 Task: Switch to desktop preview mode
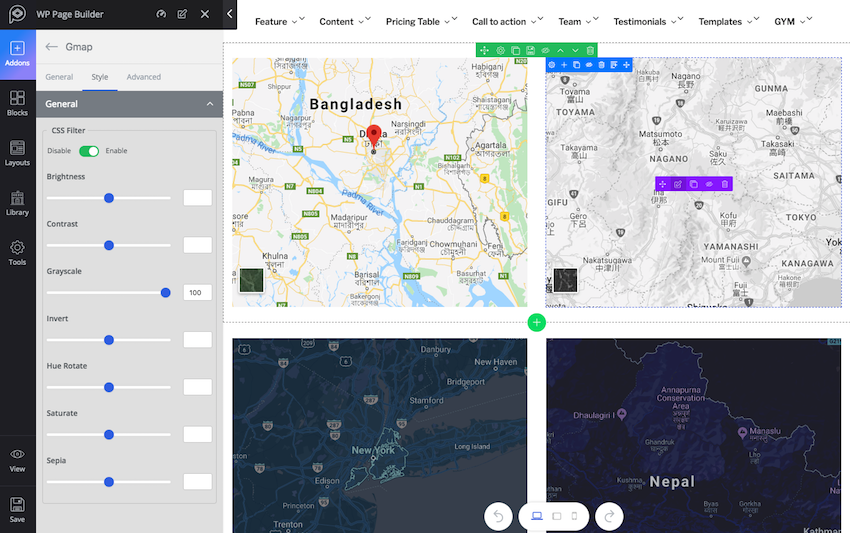(x=537, y=516)
